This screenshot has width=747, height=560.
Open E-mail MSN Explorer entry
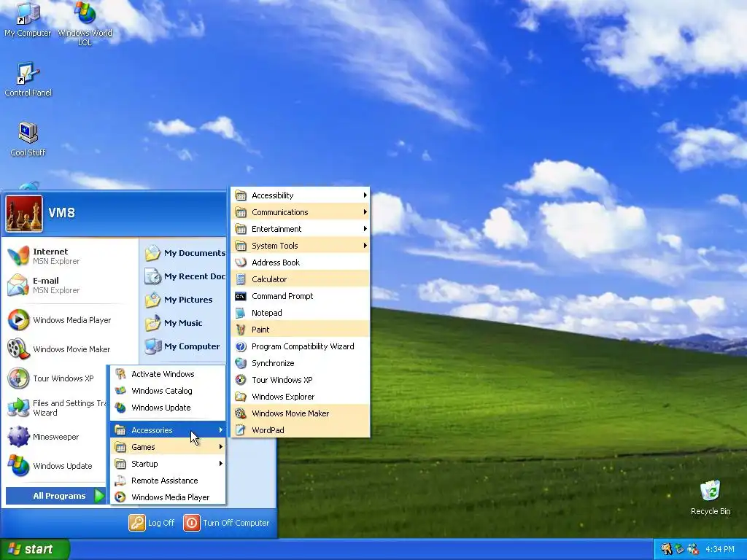point(69,285)
